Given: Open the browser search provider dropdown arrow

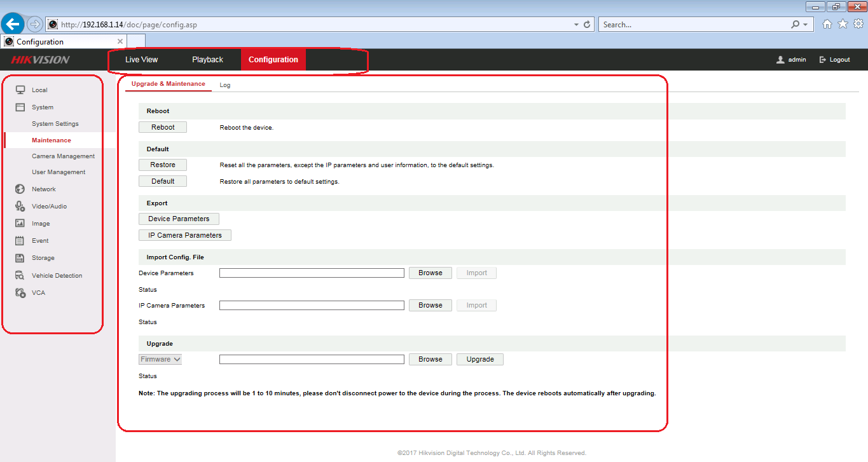Looking at the screenshot, I should click(806, 25).
